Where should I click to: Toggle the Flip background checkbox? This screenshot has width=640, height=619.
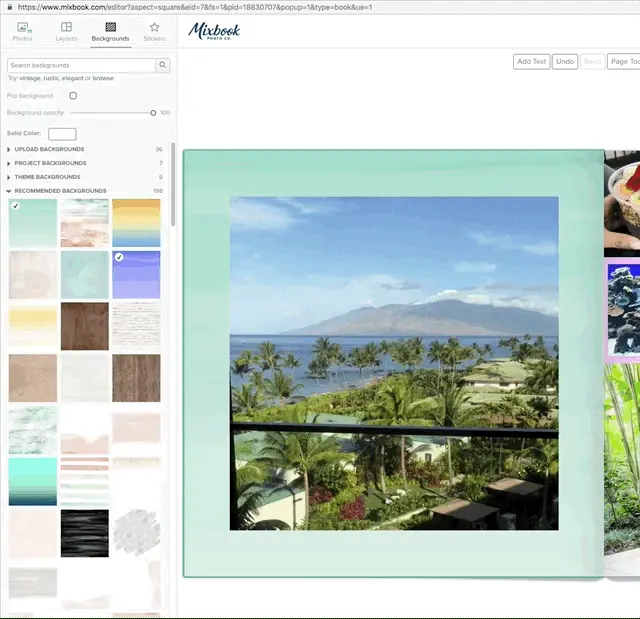point(73,96)
